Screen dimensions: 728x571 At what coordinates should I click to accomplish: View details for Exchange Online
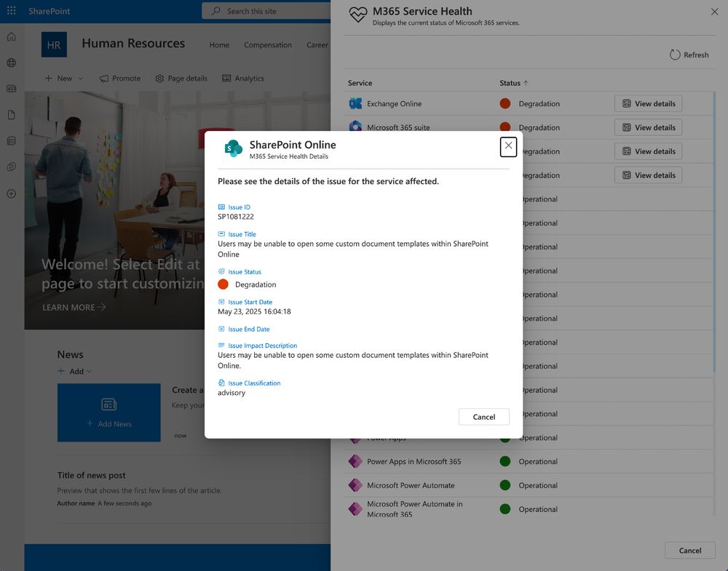pos(648,103)
